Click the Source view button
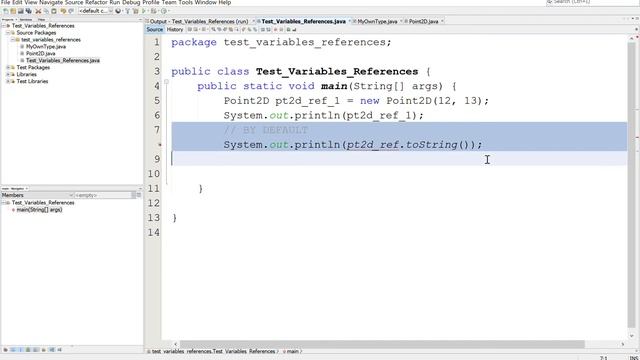The image size is (640, 360). coord(155,29)
